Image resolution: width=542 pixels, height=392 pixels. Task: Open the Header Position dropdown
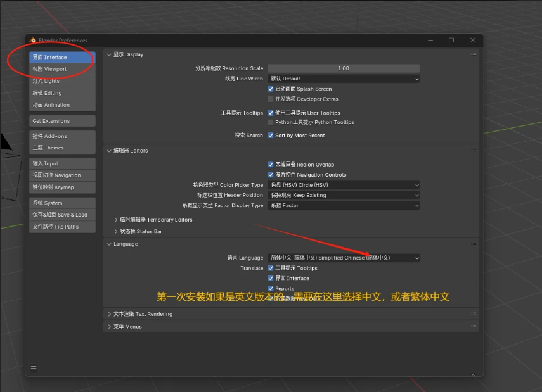click(344, 195)
